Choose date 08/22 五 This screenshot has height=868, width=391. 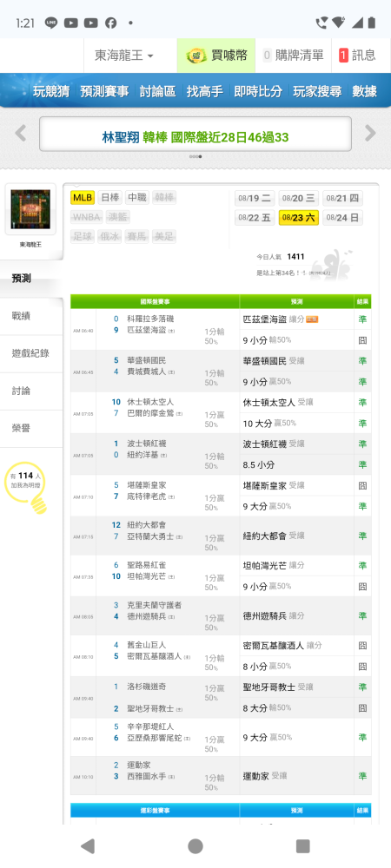pos(255,218)
